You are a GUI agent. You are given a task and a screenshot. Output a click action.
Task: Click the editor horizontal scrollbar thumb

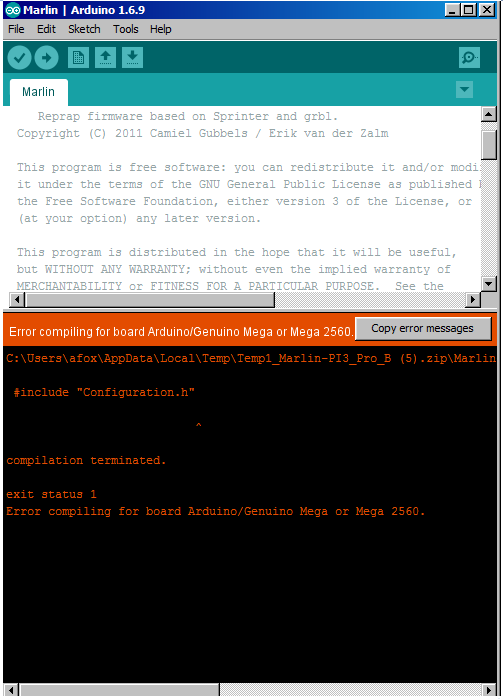150,300
